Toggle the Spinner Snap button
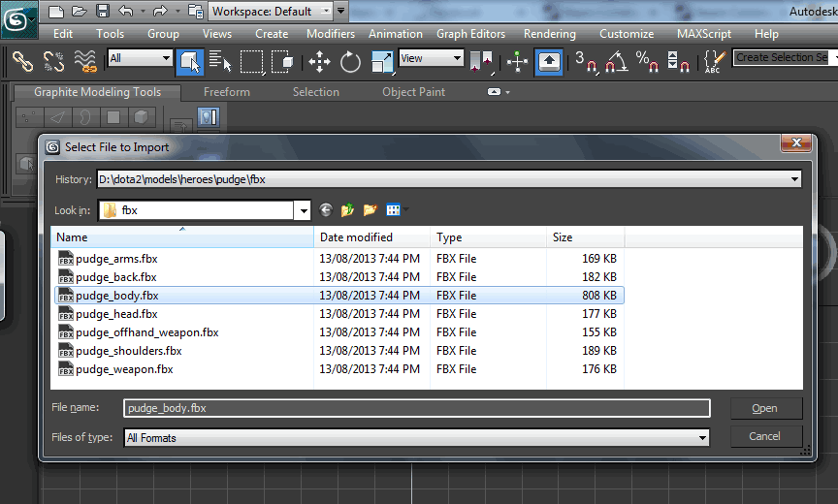The height and width of the screenshot is (504, 838). [x=678, y=62]
